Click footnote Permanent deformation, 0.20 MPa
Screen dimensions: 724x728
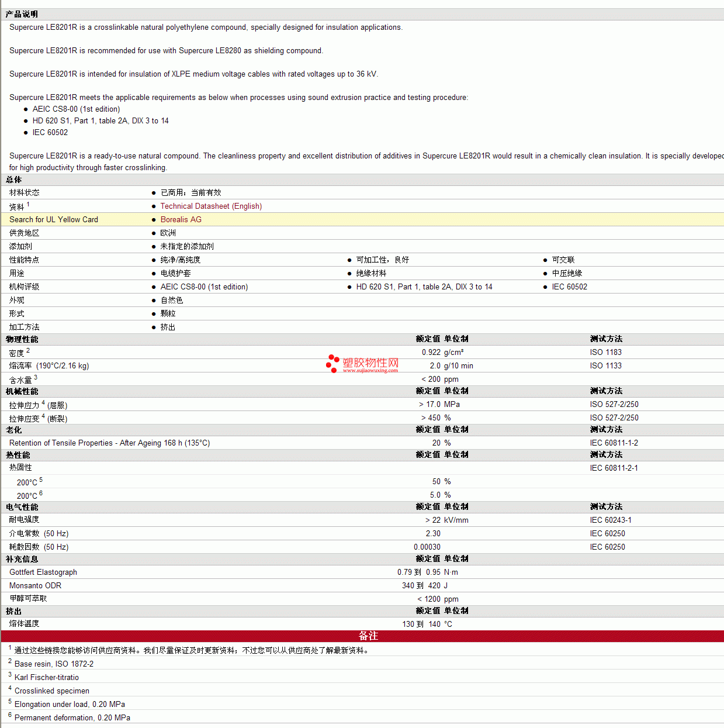tap(72, 717)
